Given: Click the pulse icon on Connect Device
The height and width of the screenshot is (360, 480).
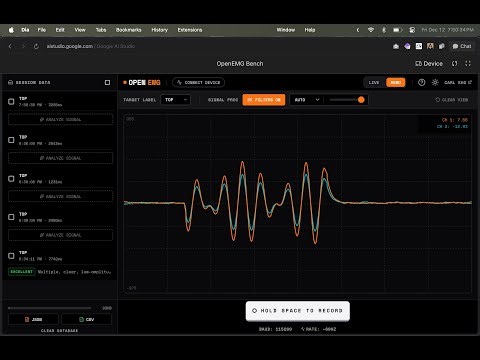Looking at the screenshot, I should click(179, 82).
